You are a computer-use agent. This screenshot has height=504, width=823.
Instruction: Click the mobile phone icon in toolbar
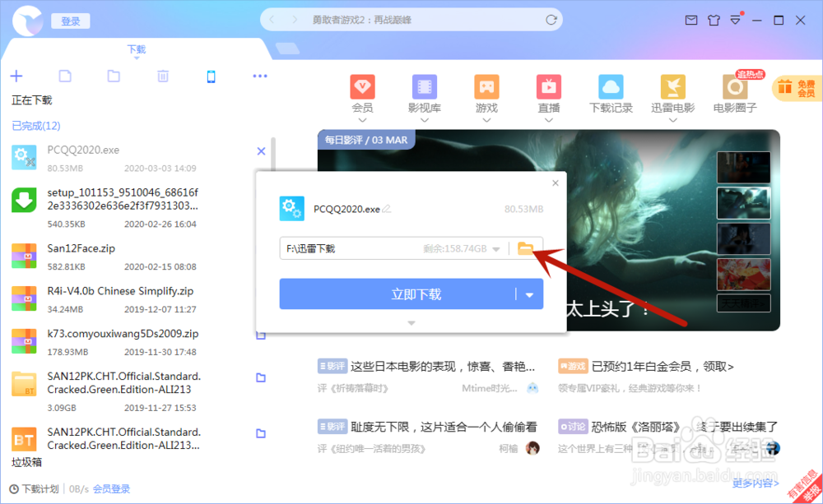(x=211, y=76)
